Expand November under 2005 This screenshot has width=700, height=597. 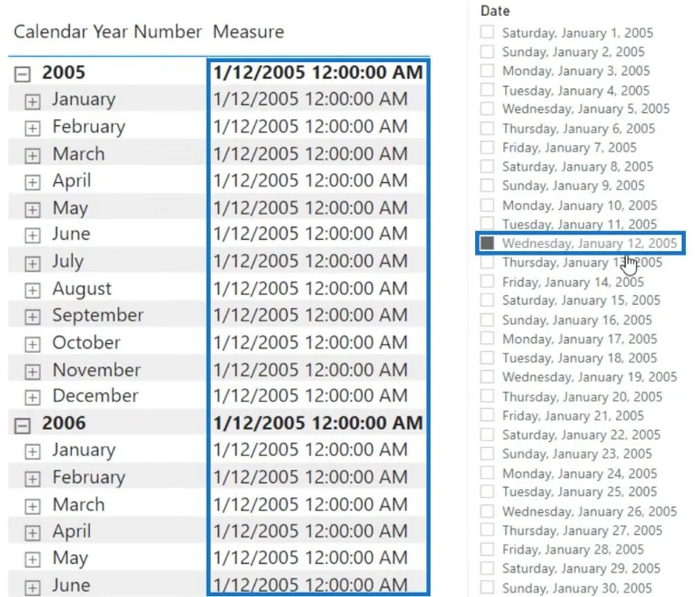[x=32, y=371]
